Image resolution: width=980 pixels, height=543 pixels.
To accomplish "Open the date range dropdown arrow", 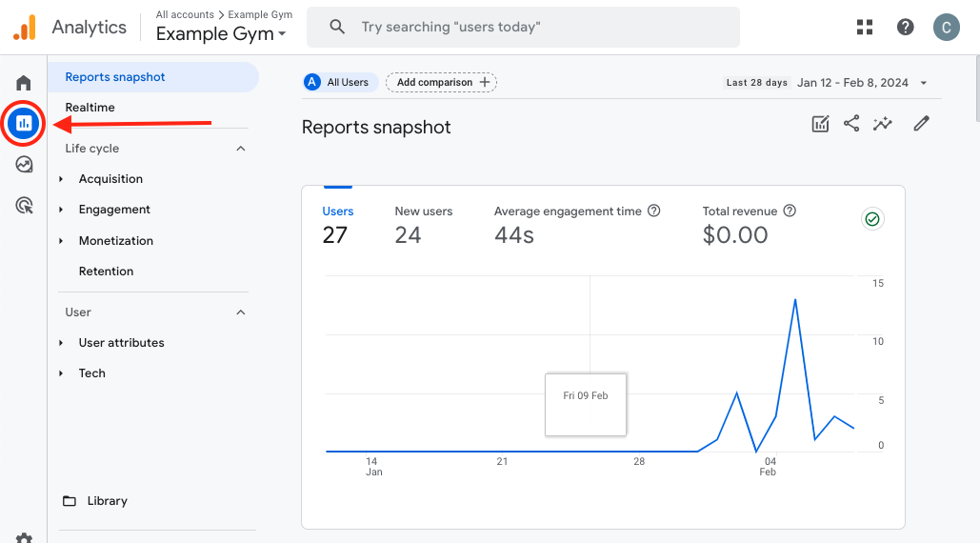I will pos(923,83).
